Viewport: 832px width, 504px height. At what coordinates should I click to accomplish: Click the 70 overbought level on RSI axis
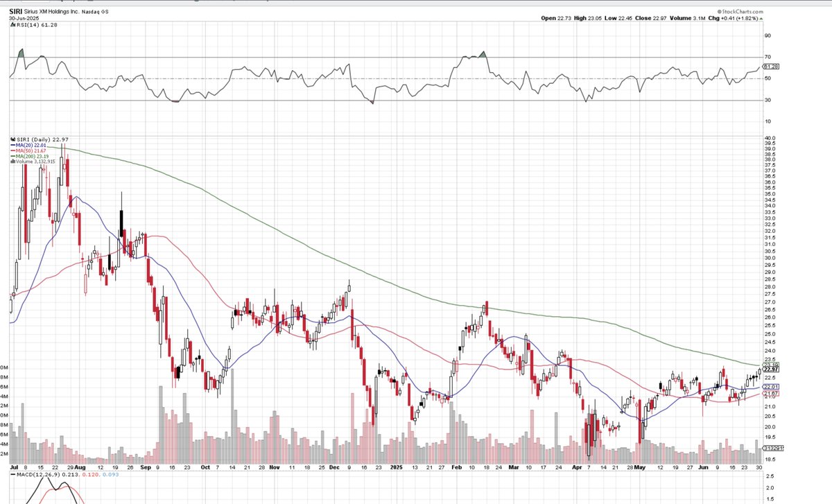768,57
